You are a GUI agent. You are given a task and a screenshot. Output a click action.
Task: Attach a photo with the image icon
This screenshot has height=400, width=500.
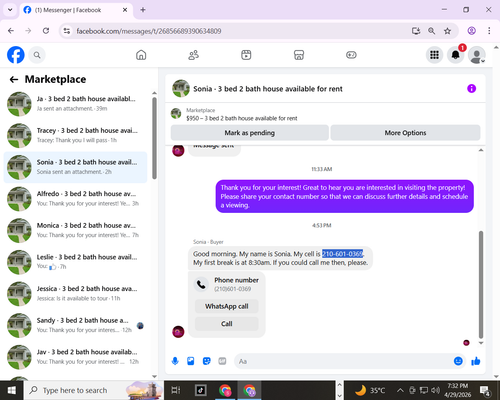(191, 361)
